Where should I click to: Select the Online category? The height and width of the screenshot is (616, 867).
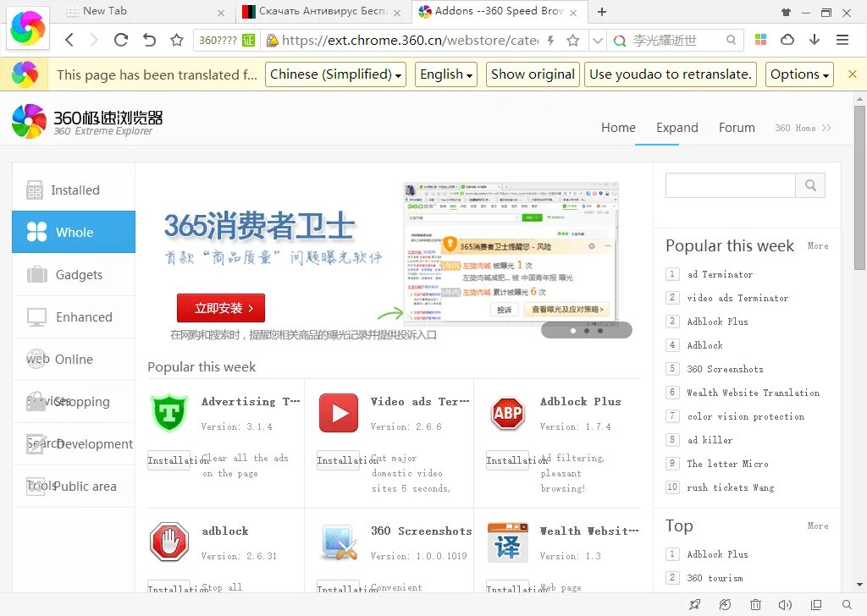[x=74, y=359]
